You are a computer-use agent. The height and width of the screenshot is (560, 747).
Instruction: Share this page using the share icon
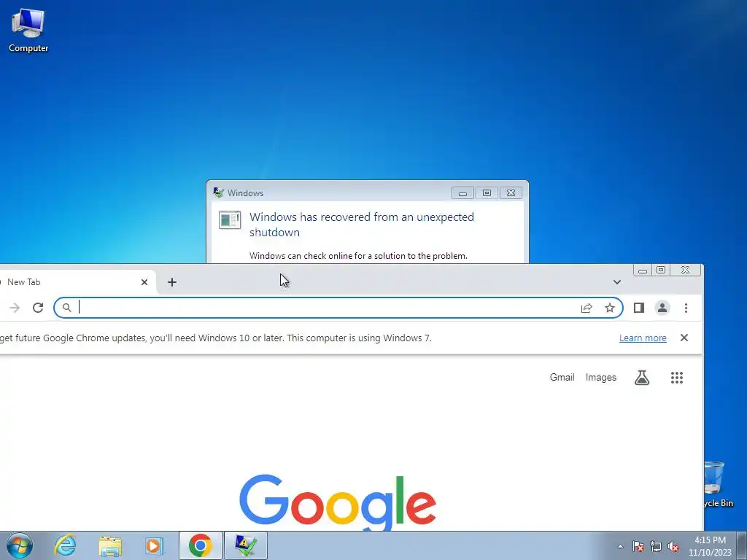[587, 308]
